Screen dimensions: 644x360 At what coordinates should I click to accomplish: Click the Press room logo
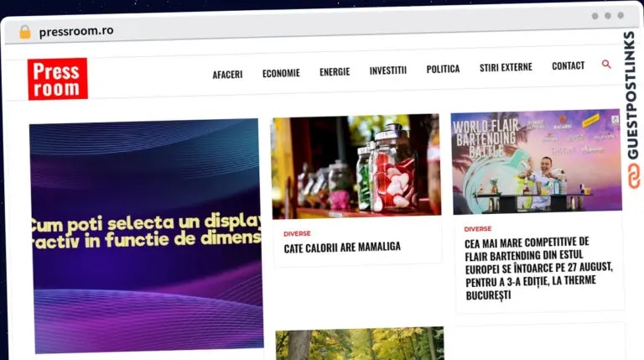tap(58, 79)
